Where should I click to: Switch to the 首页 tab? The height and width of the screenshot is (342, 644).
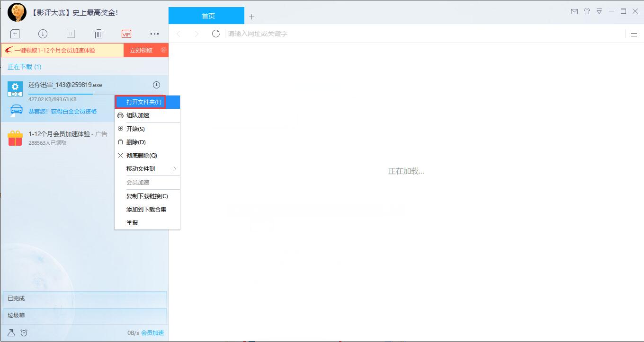coord(208,16)
